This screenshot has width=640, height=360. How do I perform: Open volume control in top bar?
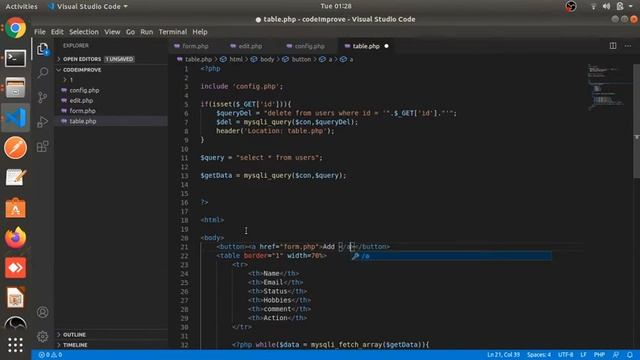pos(607,6)
